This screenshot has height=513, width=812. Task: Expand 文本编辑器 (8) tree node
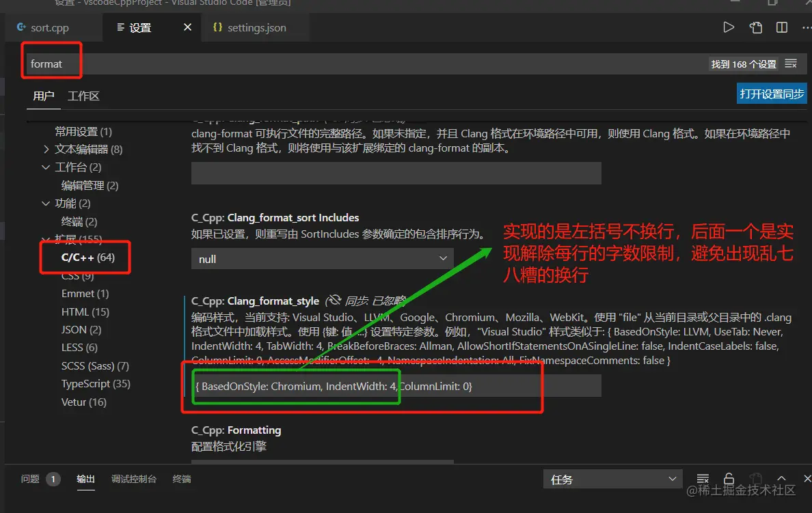46,149
